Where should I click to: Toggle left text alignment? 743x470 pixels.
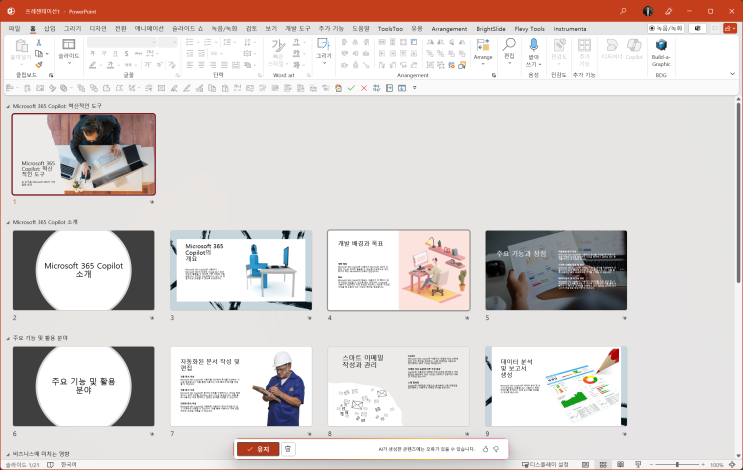(x=190, y=64)
